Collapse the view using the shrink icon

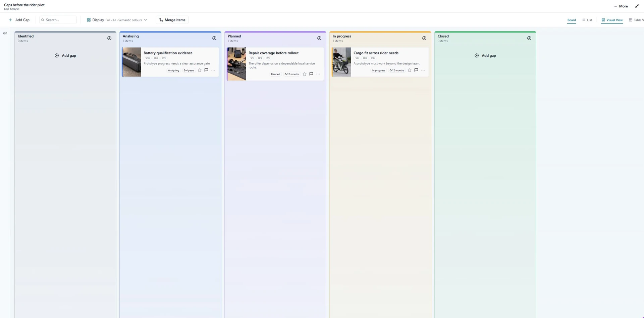tap(637, 6)
